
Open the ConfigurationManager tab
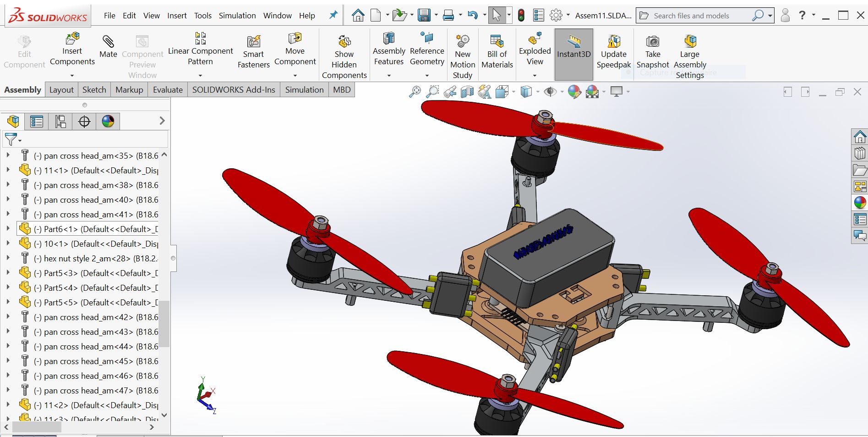60,122
